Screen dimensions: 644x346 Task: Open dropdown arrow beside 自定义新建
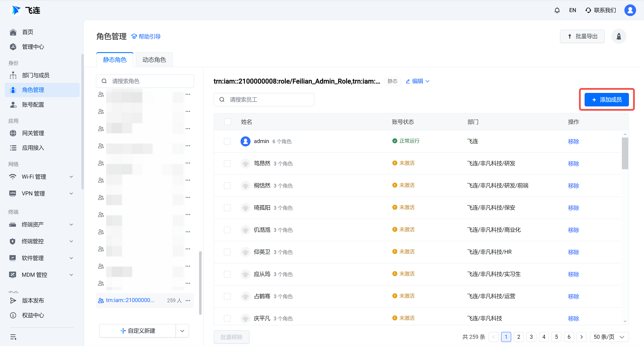pos(182,331)
